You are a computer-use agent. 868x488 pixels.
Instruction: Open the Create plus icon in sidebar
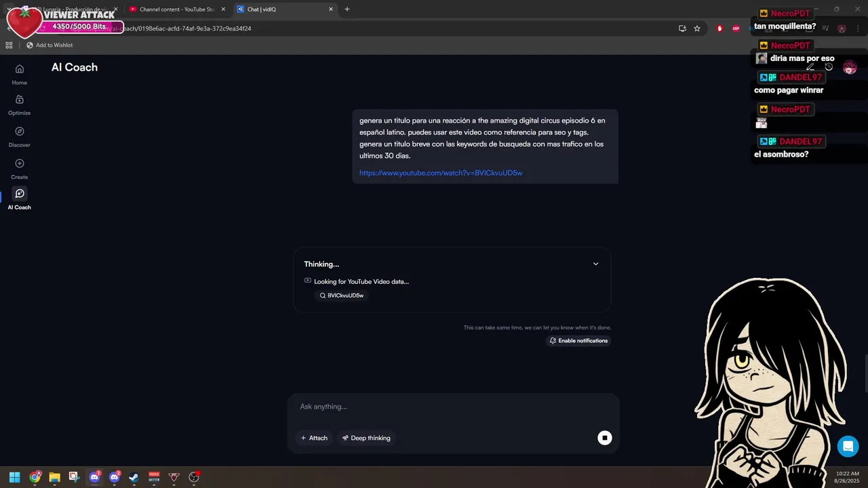coord(19,163)
